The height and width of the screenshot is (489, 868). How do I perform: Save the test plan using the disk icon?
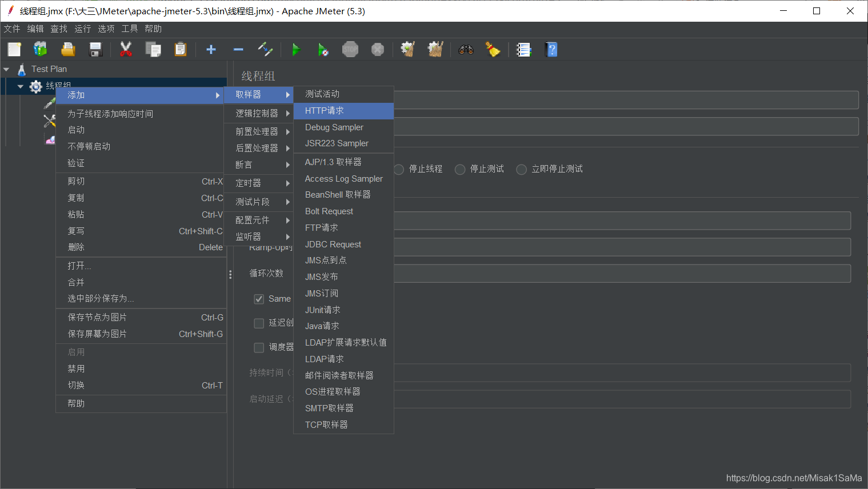[95, 49]
